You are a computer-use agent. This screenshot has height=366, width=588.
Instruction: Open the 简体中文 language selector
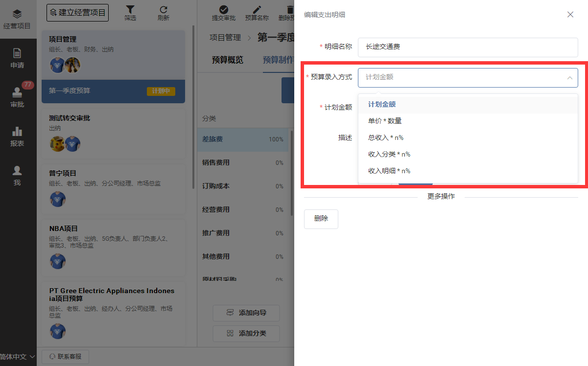17,357
